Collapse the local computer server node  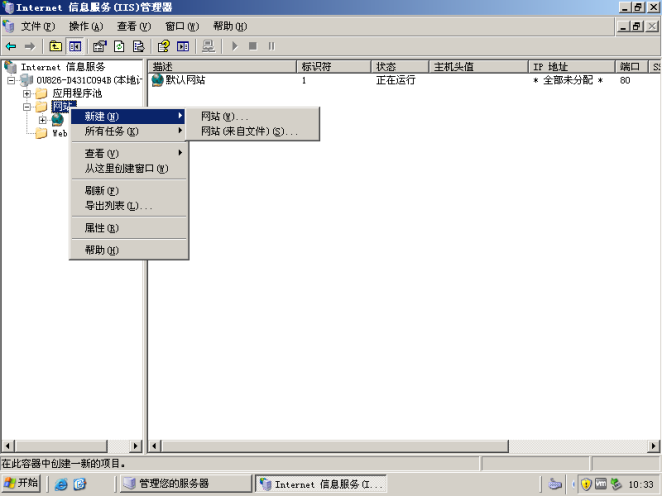11,80
